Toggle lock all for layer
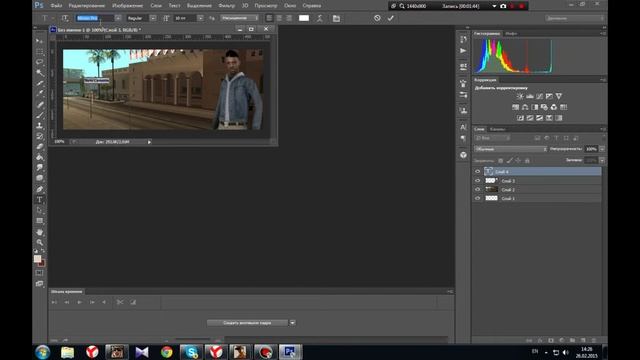This screenshot has width=640, height=360. click(x=527, y=160)
